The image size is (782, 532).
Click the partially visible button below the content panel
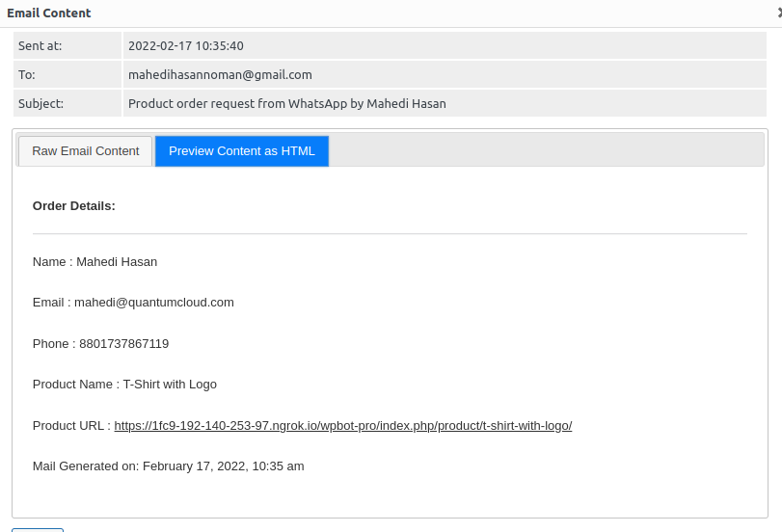(38, 529)
